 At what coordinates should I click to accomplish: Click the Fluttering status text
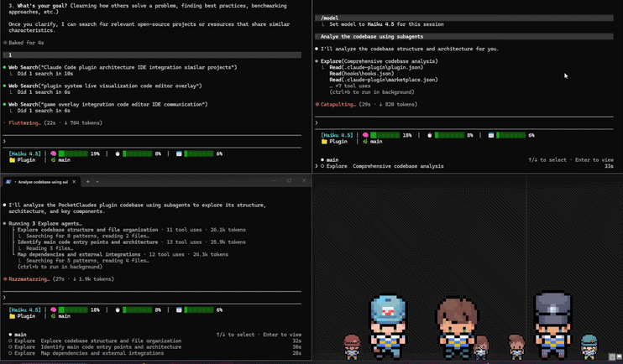[24, 123]
